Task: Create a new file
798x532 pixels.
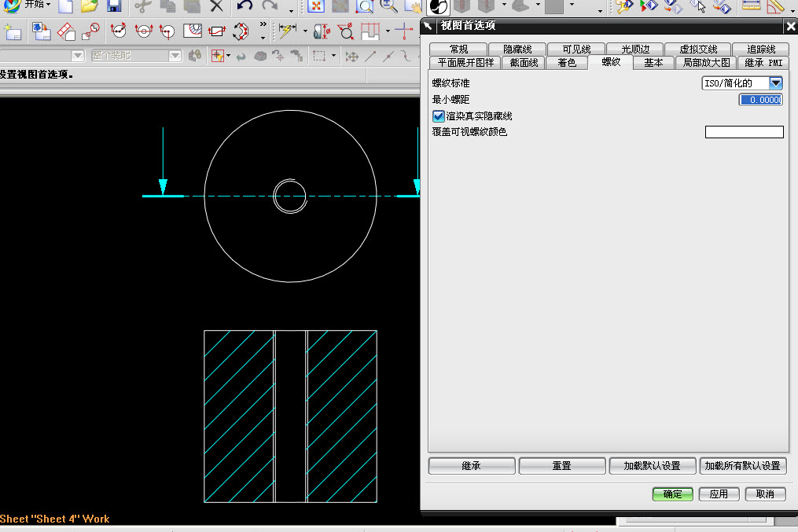Action: (66, 6)
